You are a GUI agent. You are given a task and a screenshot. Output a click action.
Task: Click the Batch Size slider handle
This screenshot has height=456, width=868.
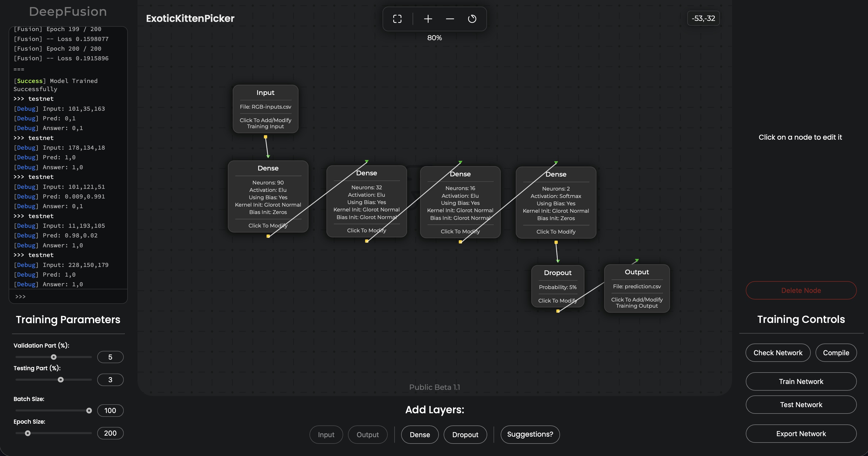coord(89,410)
